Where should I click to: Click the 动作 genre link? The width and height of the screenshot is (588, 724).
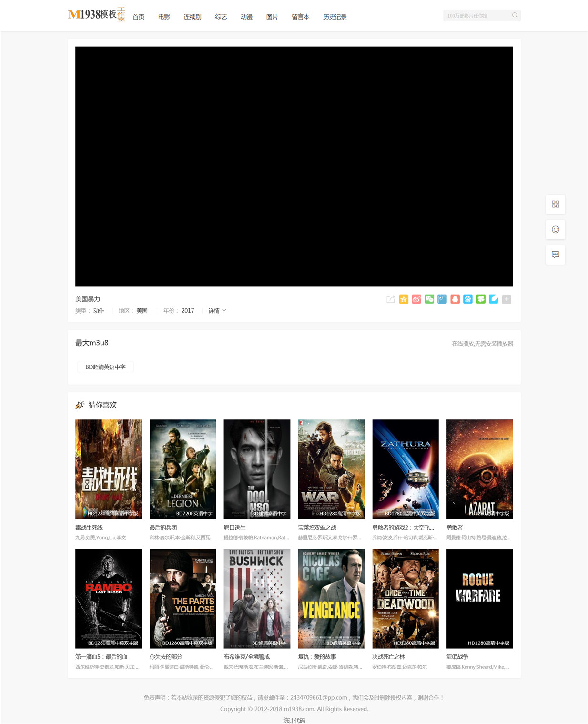point(99,311)
